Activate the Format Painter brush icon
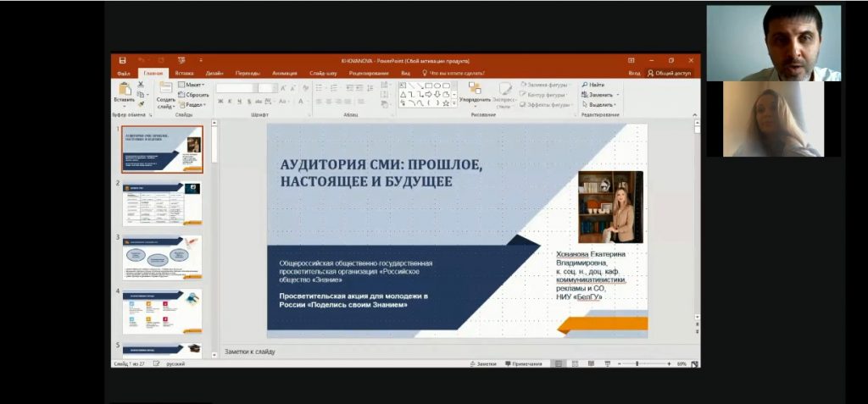 tap(141, 104)
